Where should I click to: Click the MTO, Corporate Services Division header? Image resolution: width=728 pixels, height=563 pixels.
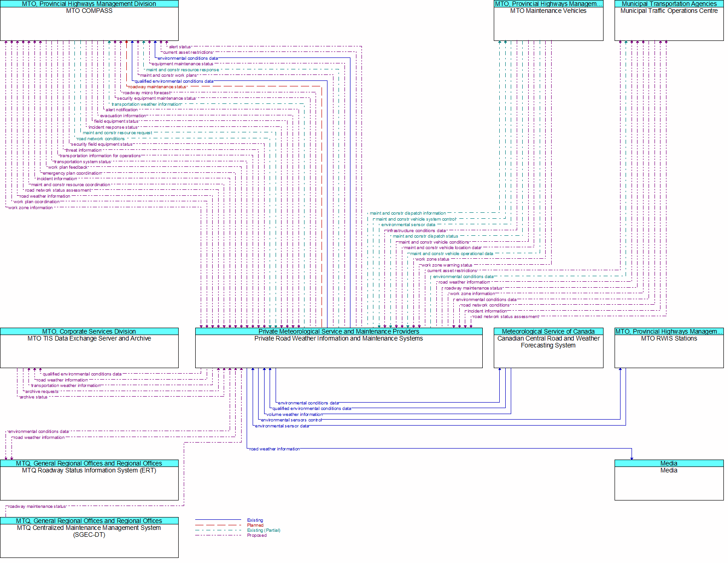(x=89, y=331)
